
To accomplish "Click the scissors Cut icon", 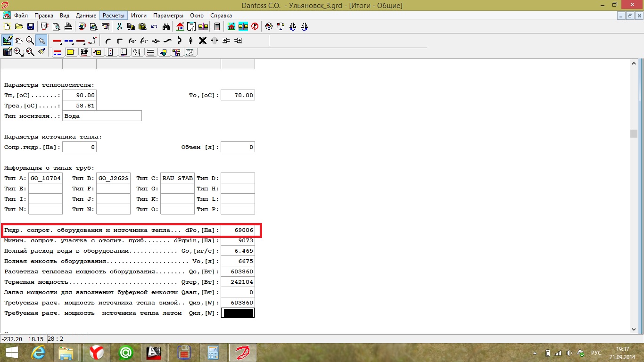I will [x=119, y=26].
